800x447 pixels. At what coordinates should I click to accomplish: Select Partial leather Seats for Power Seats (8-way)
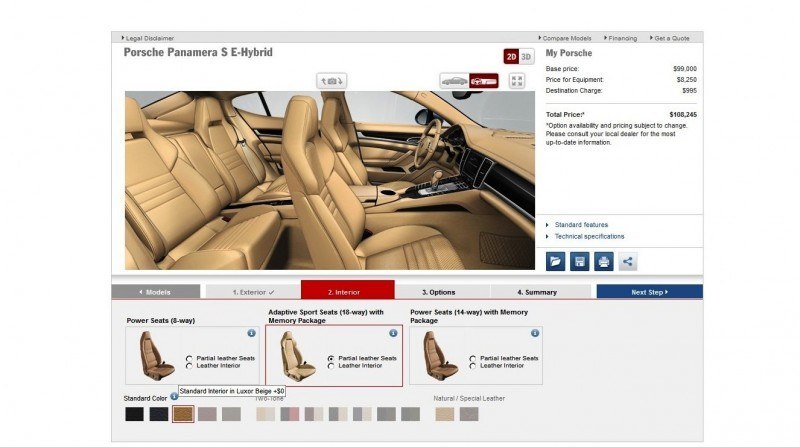pos(189,359)
